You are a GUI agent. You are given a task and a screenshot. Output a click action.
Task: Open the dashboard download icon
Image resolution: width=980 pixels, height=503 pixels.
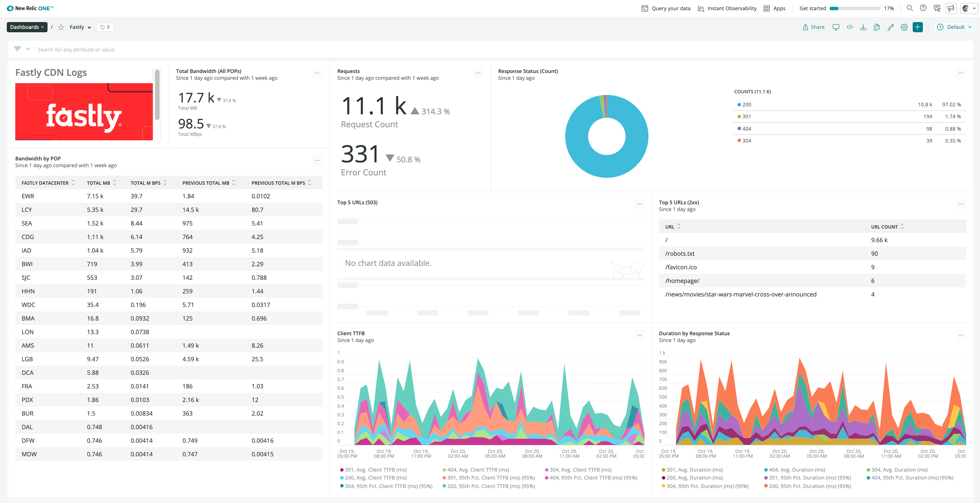pos(863,27)
